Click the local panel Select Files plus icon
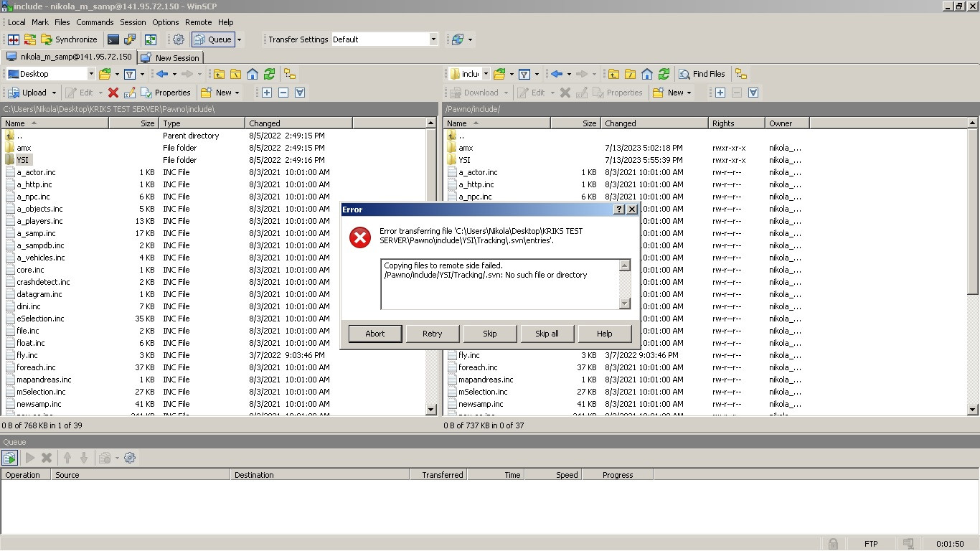Screen dimensions: 980x551 point(267,93)
